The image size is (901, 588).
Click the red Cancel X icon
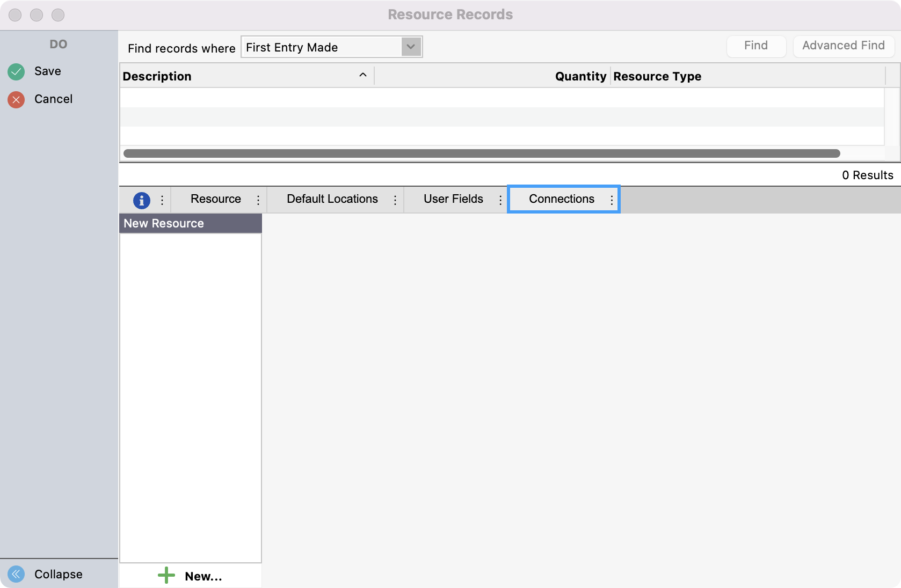tap(16, 99)
